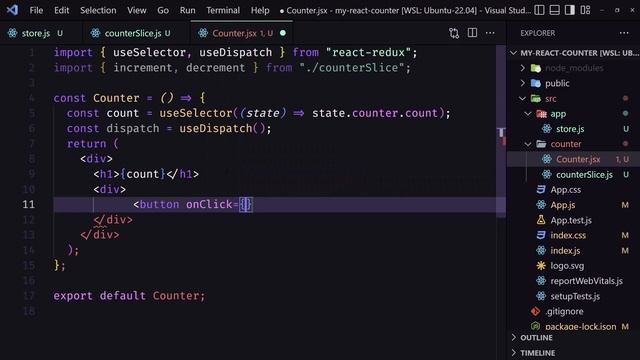This screenshot has height=360, width=640.
Task: Open the Go menu
Action: [x=163, y=10]
